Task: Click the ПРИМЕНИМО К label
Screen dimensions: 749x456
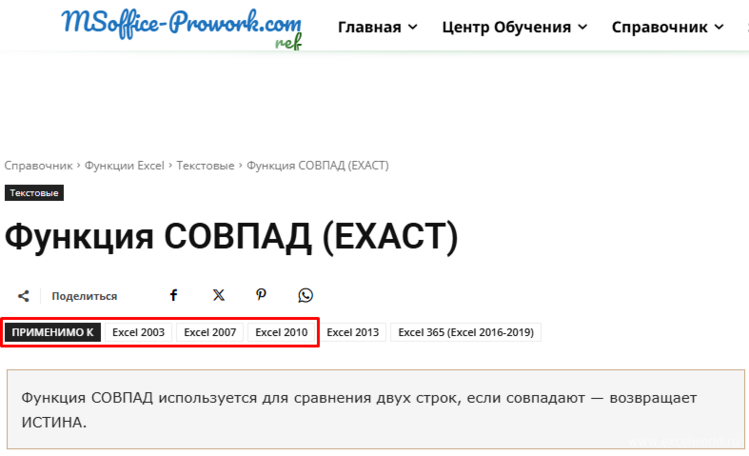Action: 53,332
